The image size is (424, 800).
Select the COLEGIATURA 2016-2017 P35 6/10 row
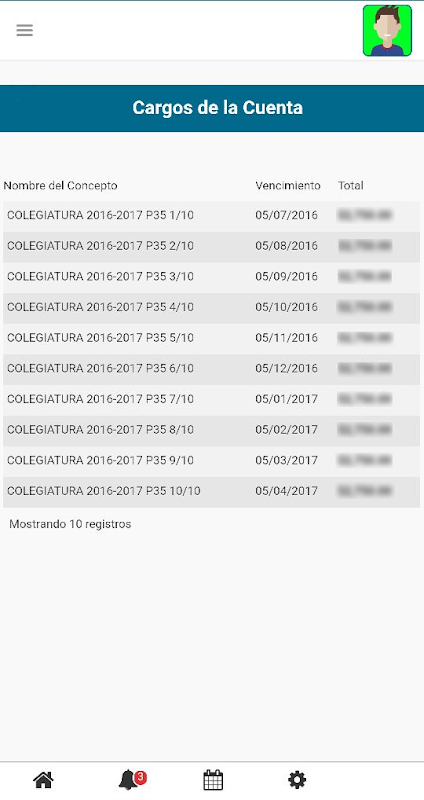(x=212, y=369)
